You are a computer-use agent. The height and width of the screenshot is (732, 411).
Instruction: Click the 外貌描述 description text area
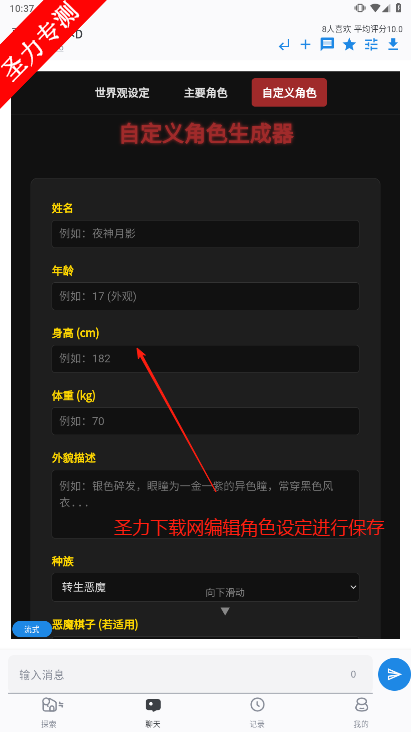click(x=206, y=504)
